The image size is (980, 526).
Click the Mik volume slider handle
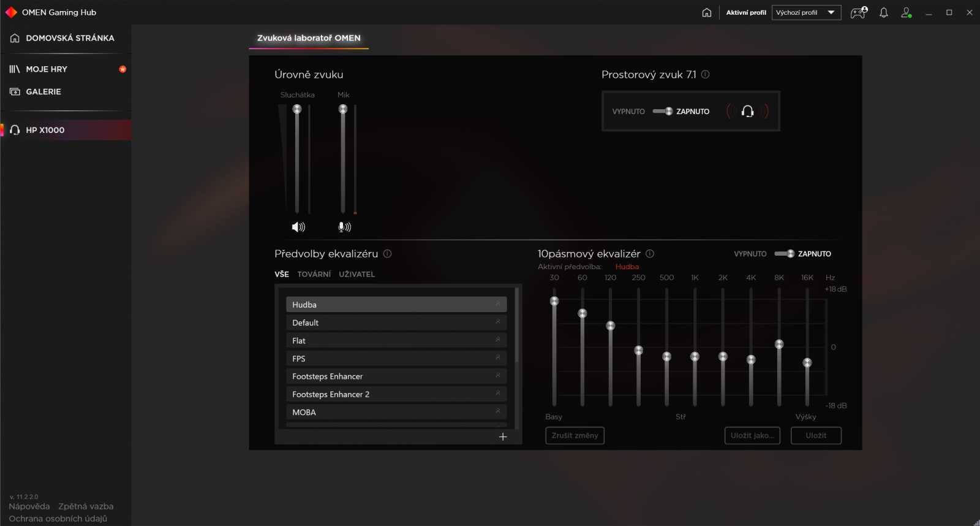[x=343, y=109]
